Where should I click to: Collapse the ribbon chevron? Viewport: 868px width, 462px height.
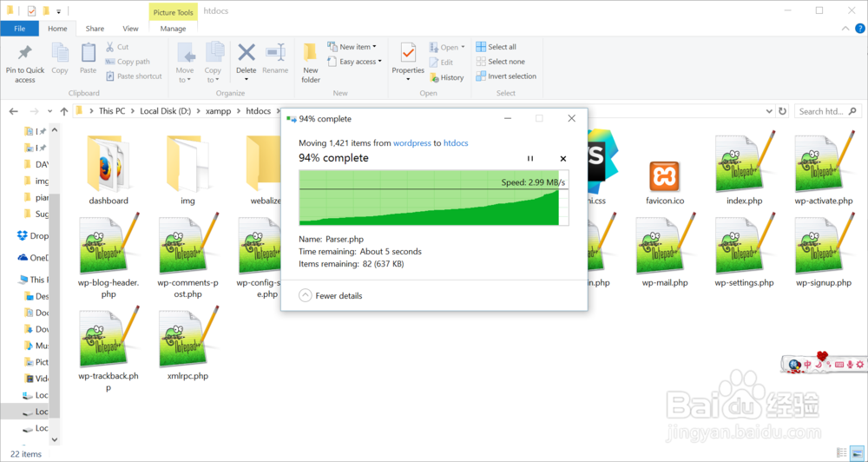click(x=845, y=29)
